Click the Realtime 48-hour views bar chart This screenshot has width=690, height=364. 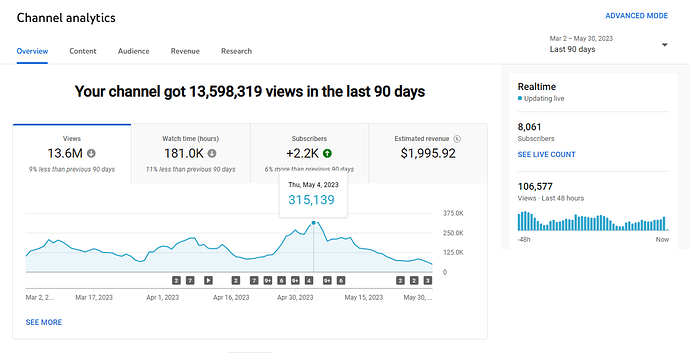pyautogui.click(x=593, y=221)
